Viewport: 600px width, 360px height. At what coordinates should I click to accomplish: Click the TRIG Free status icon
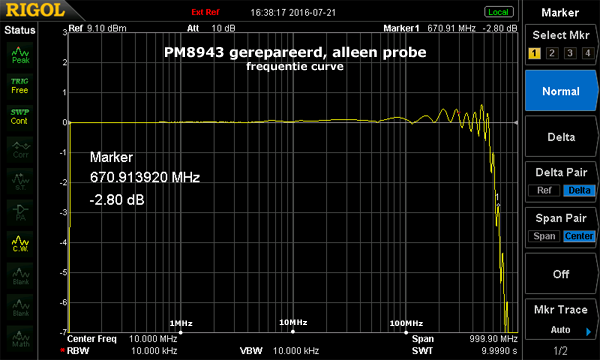(20, 86)
